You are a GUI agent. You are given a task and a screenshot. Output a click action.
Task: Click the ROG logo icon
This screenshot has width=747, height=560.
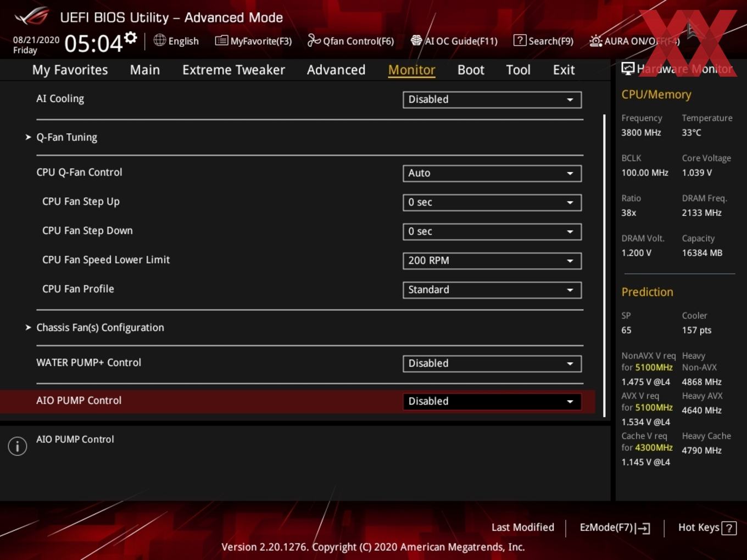(32, 16)
